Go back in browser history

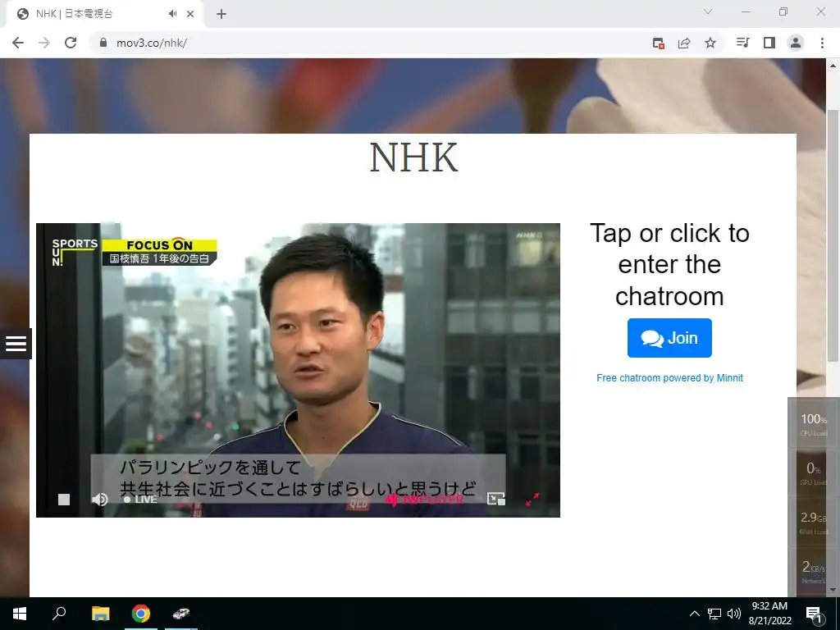click(18, 43)
